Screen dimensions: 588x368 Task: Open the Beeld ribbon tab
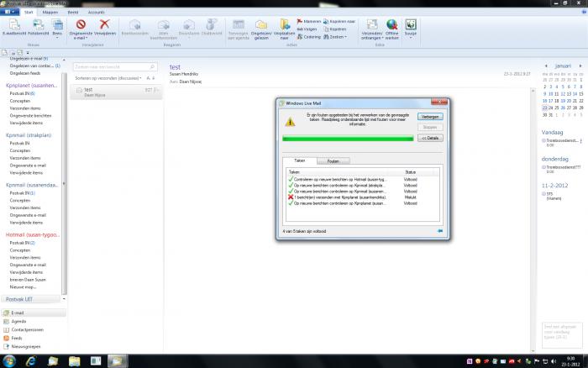click(x=73, y=13)
